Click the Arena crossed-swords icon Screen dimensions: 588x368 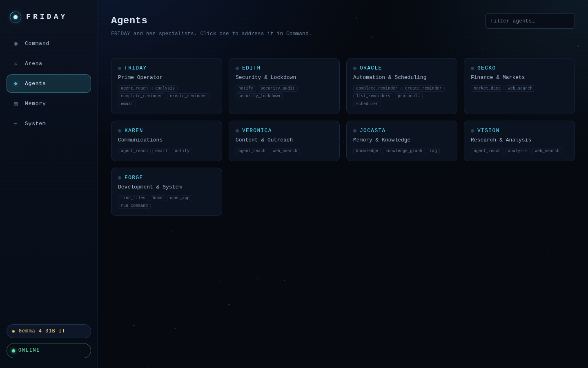click(x=16, y=64)
